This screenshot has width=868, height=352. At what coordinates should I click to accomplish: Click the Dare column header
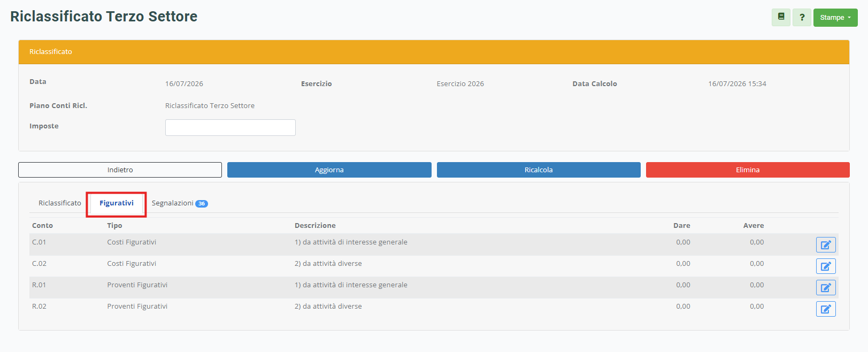[x=681, y=226]
